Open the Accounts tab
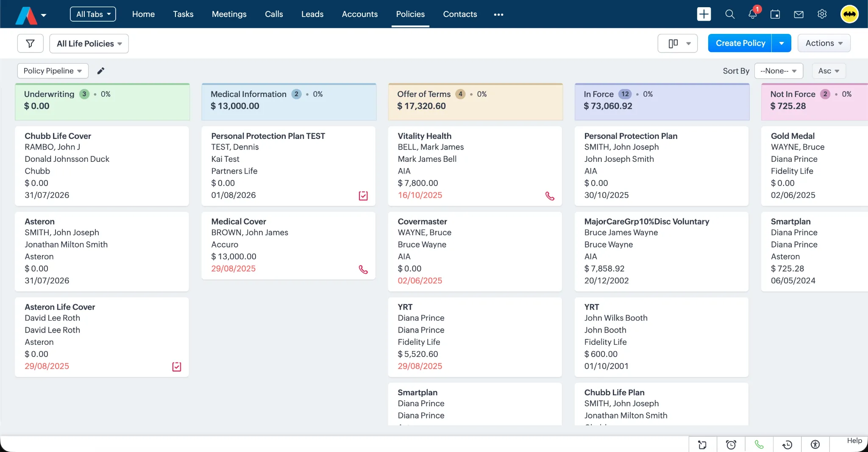The height and width of the screenshot is (452, 868). click(x=359, y=14)
